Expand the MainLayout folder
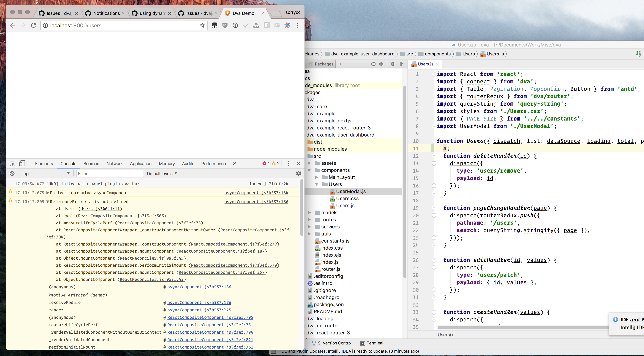 click(x=317, y=177)
